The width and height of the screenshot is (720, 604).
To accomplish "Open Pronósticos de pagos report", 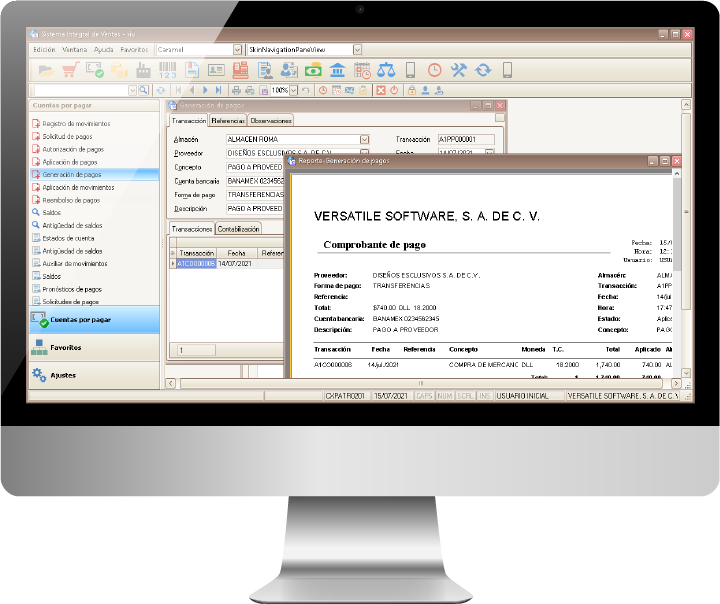I will point(67,289).
